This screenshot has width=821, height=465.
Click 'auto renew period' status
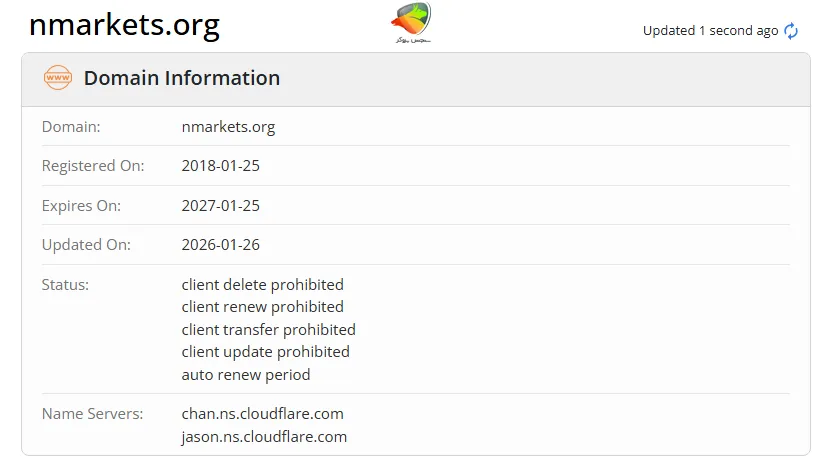tap(246, 375)
